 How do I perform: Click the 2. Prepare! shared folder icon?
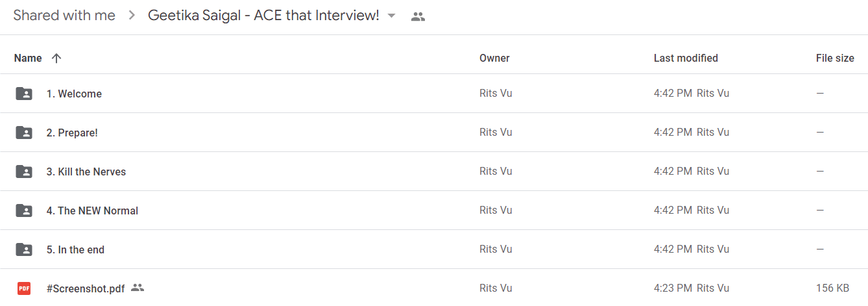coord(24,133)
